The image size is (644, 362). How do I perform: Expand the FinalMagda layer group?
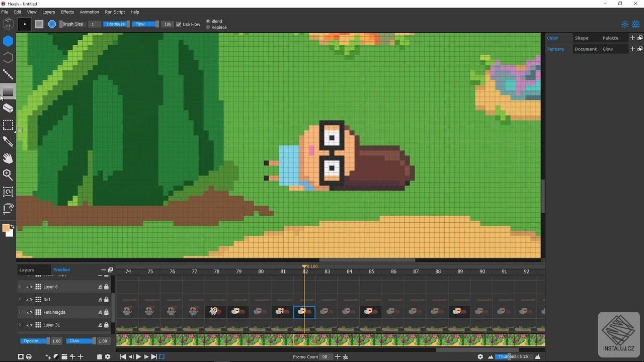(19, 312)
